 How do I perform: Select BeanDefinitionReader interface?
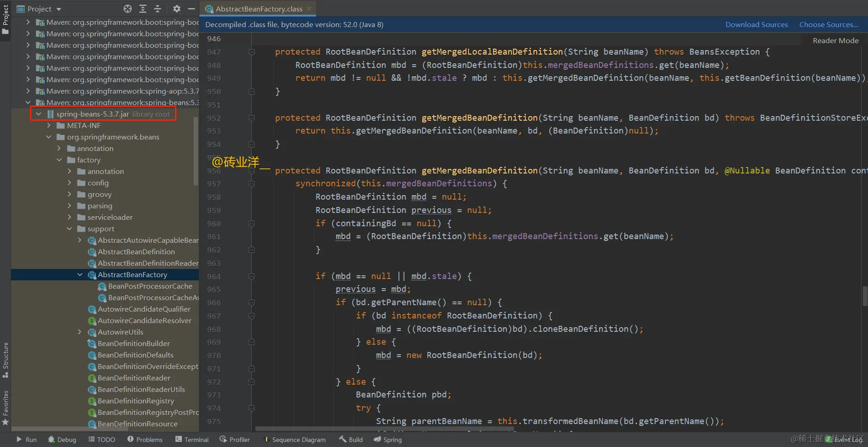click(x=134, y=378)
